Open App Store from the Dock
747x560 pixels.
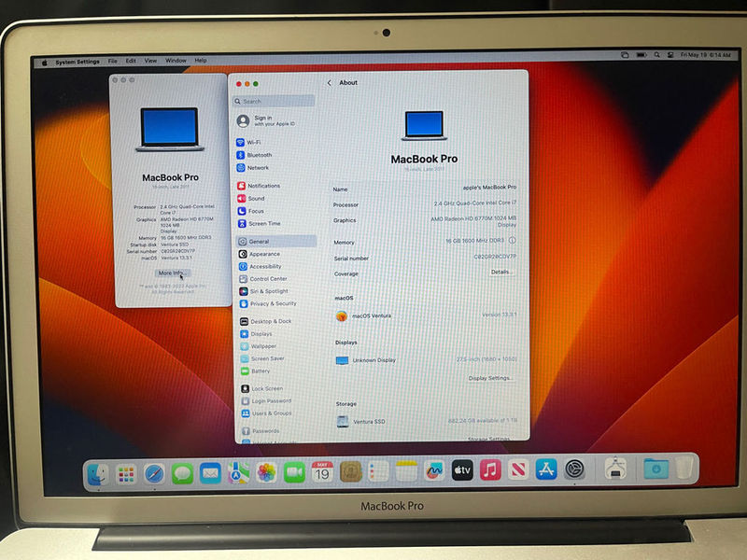click(546, 469)
